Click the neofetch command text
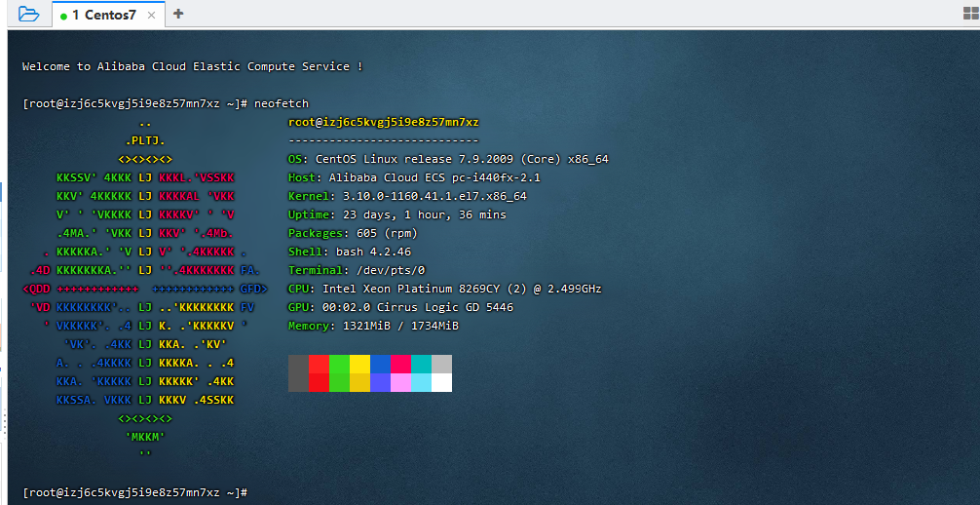 [282, 103]
